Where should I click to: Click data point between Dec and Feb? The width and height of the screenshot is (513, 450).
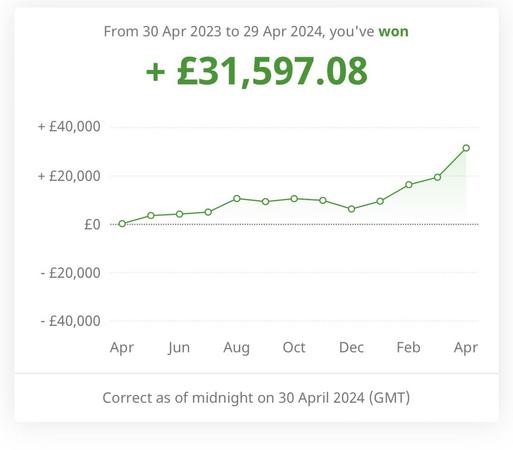380,201
